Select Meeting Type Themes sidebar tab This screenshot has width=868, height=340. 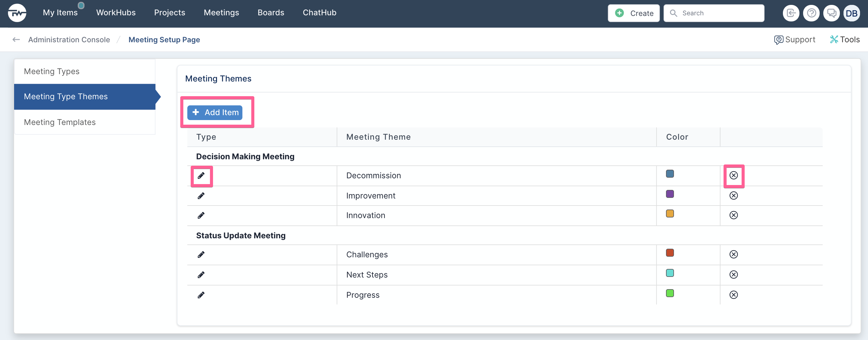(x=84, y=97)
